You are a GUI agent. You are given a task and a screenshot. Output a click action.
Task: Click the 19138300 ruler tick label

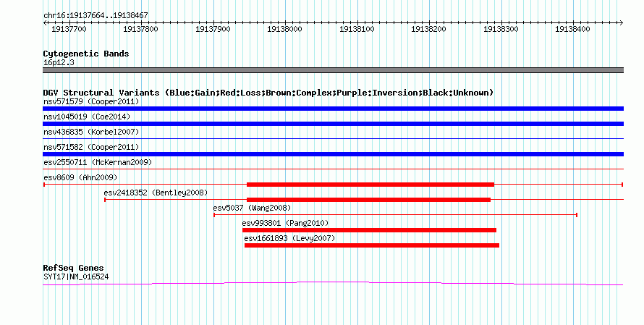pos(501,29)
